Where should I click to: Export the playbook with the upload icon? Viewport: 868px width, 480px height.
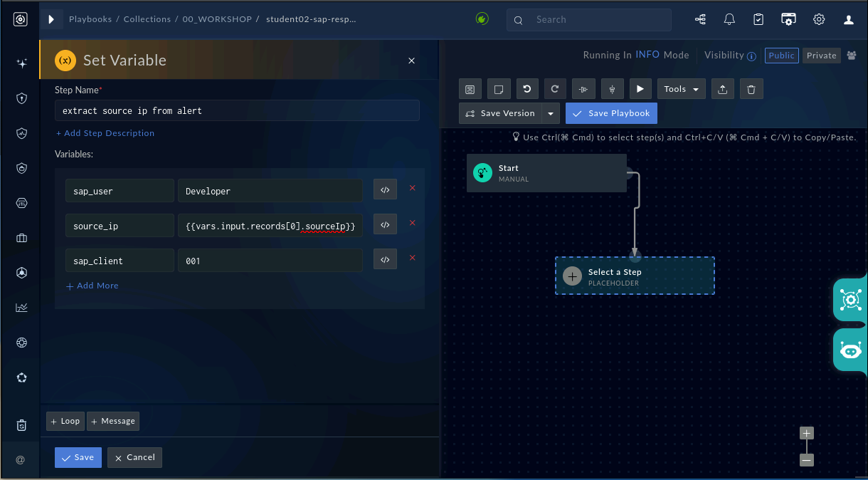click(x=723, y=89)
